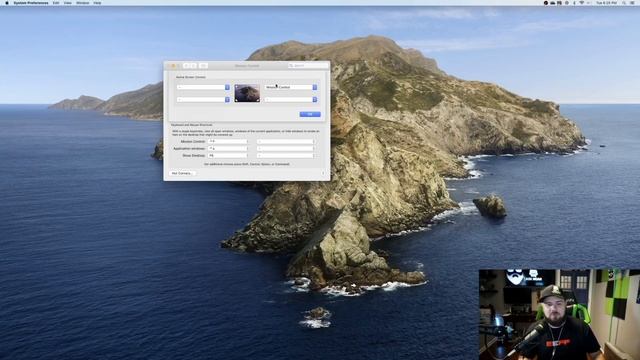This screenshot has height=360, width=640.
Task: Open the System Preferences menu
Action: click(x=31, y=3)
